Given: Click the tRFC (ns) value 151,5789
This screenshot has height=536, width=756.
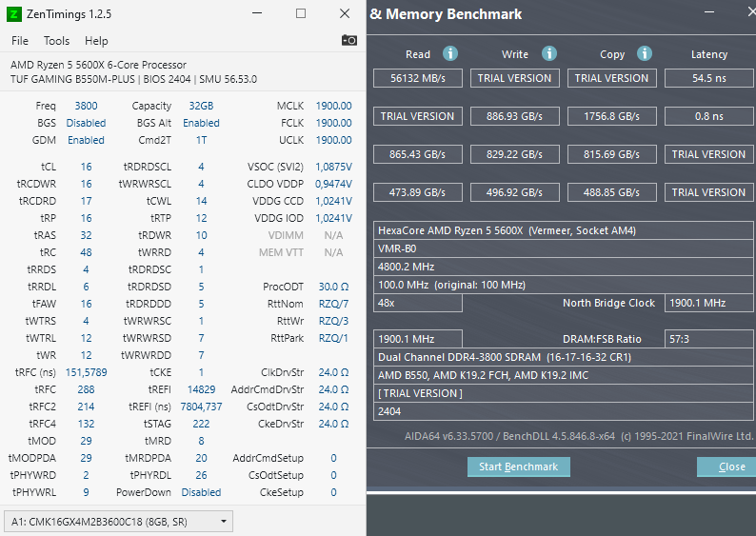Looking at the screenshot, I should (86, 372).
